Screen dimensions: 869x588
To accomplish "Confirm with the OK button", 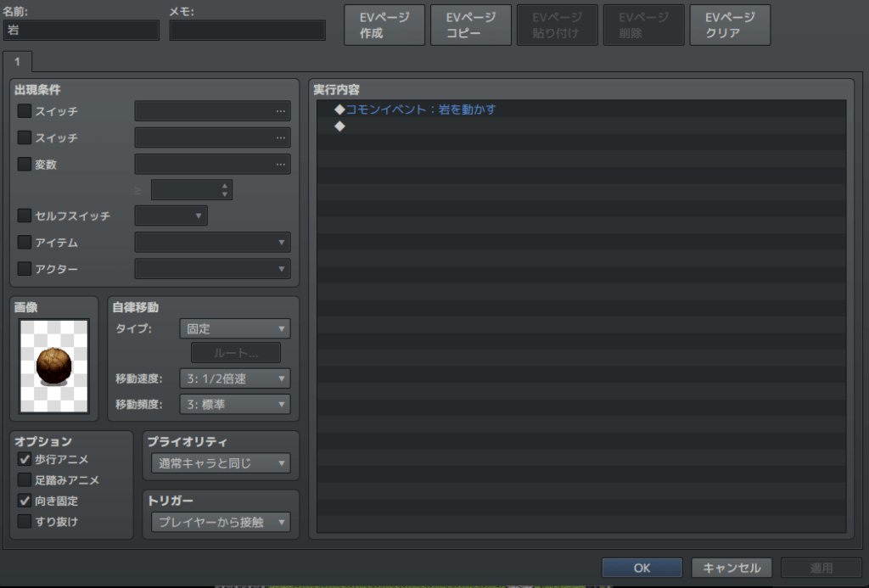I will (642, 568).
